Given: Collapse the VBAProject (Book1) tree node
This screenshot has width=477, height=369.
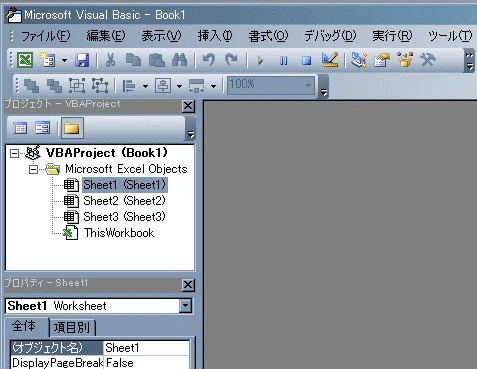Looking at the screenshot, I should (14, 154).
